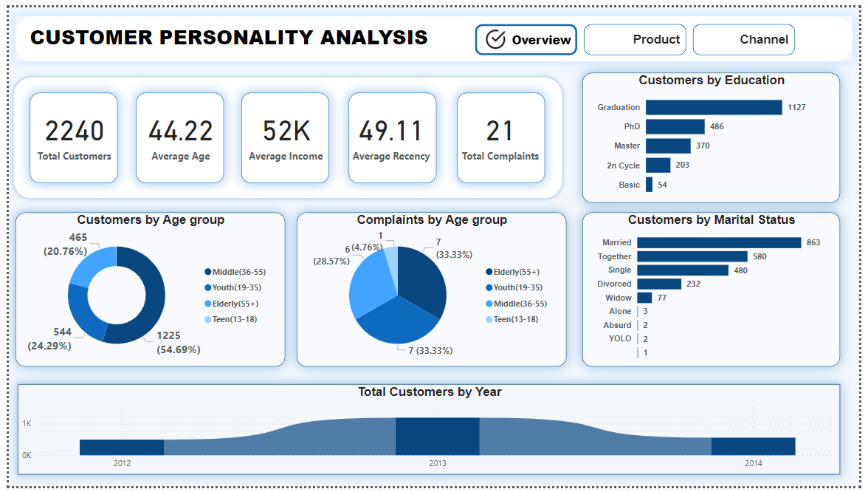Click the '7 (33.33%)' bottom pie label
The image size is (868, 492).
pyautogui.click(x=430, y=351)
